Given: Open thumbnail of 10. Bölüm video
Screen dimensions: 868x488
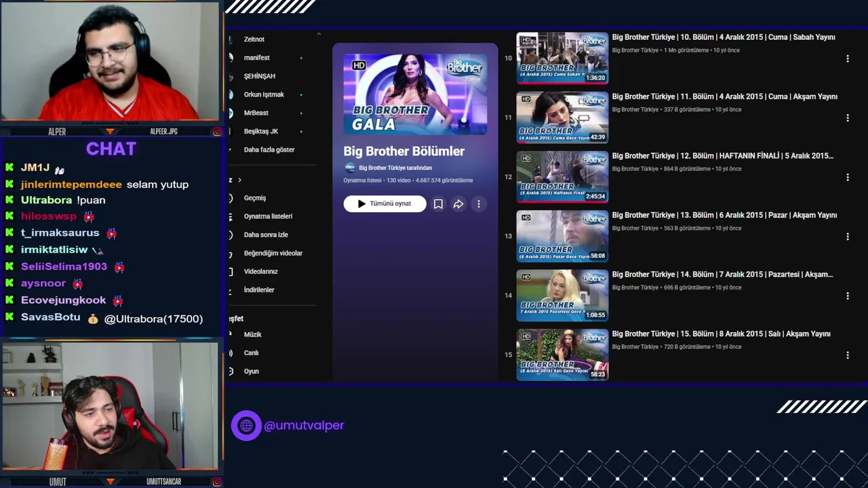Looking at the screenshot, I should pos(562,58).
